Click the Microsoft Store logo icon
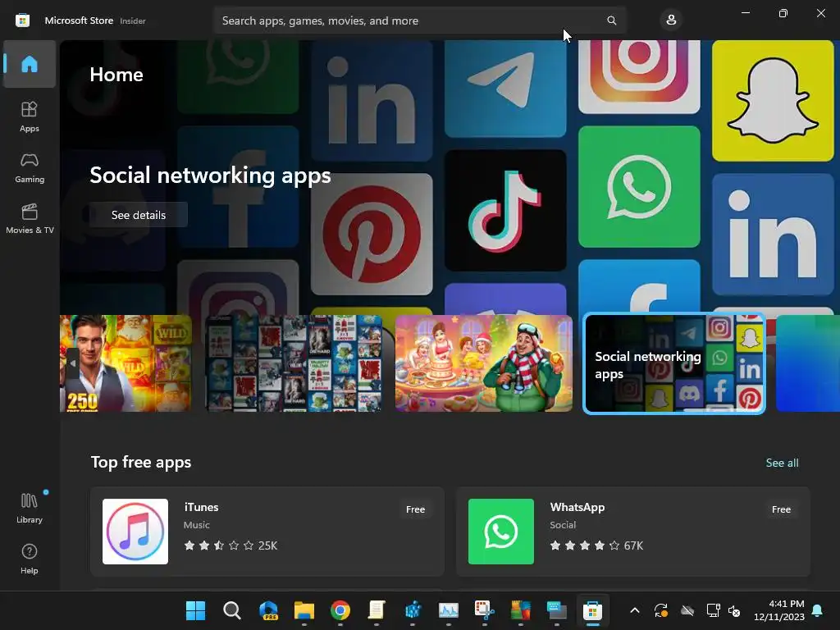Image resolution: width=840 pixels, height=630 pixels. (22, 21)
